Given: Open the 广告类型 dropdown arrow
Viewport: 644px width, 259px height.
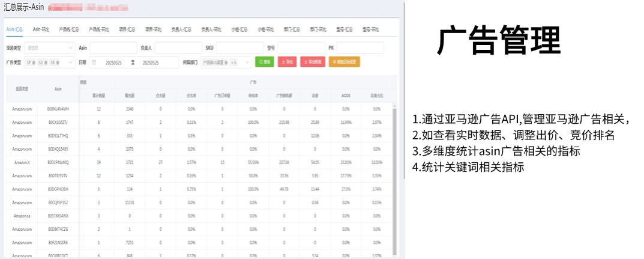Looking at the screenshot, I should click(x=69, y=62).
